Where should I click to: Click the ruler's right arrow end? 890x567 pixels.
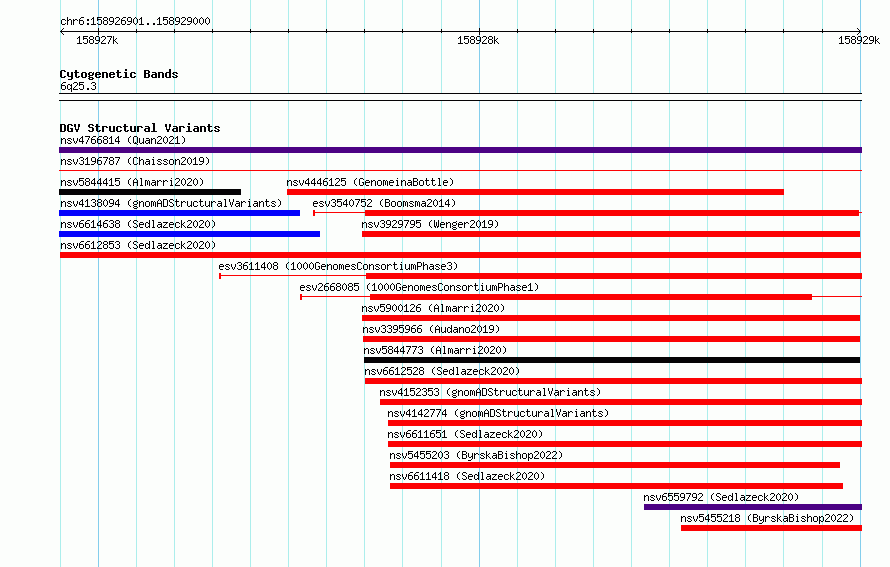point(859,31)
